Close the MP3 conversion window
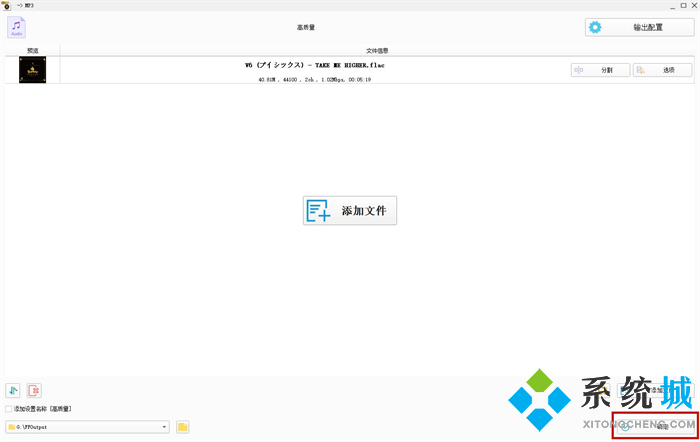Viewport: 700px width, 442px height. [692, 5]
